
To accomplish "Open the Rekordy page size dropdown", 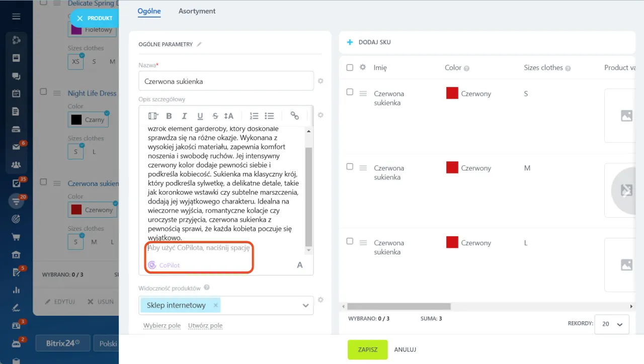I will 612,324.
